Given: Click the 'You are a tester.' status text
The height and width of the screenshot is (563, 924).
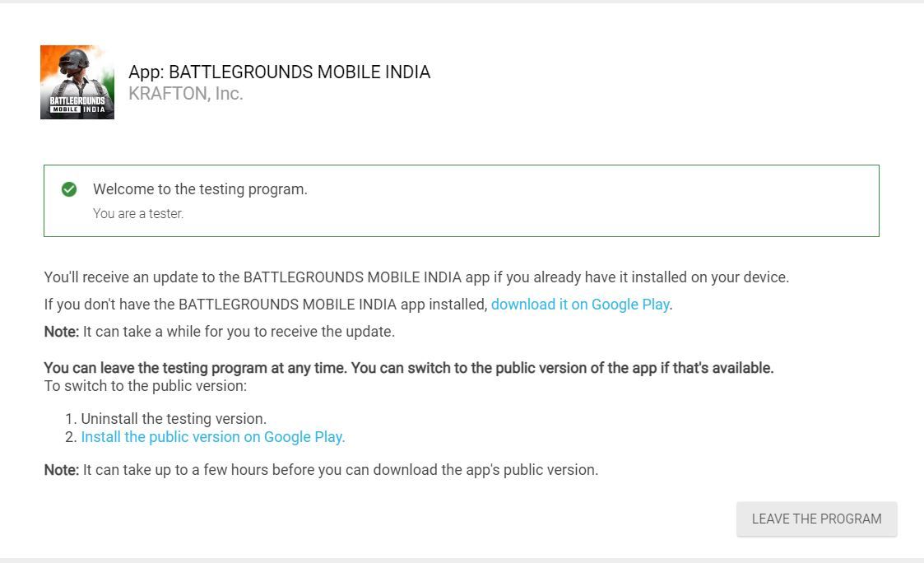Looking at the screenshot, I should point(138,213).
